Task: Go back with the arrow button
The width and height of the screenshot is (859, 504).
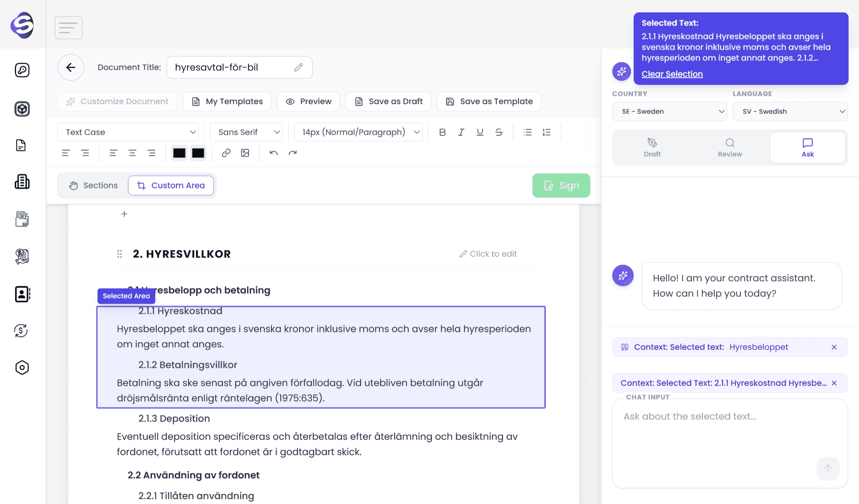Action: pos(71,67)
